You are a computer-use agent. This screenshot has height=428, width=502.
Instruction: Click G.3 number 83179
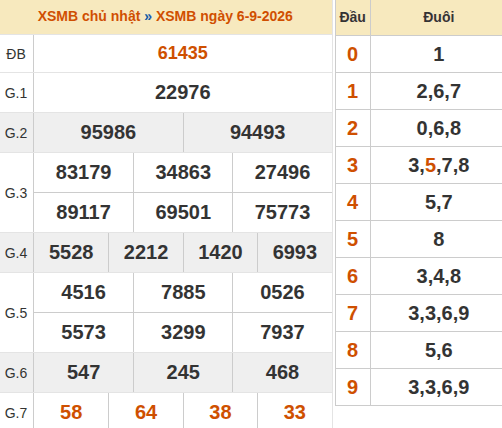pyautogui.click(x=83, y=172)
